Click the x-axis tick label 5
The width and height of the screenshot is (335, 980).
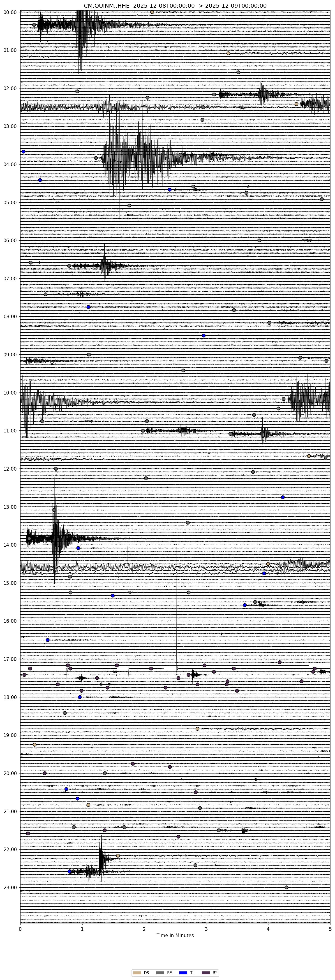[x=330, y=929]
